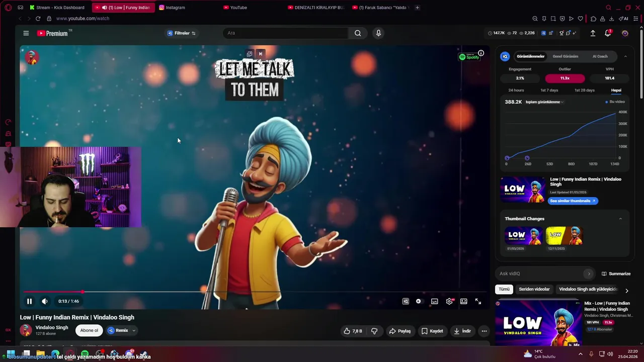Send Ask vidIQ query arrow
This screenshot has height=362, width=644.
(x=589, y=274)
